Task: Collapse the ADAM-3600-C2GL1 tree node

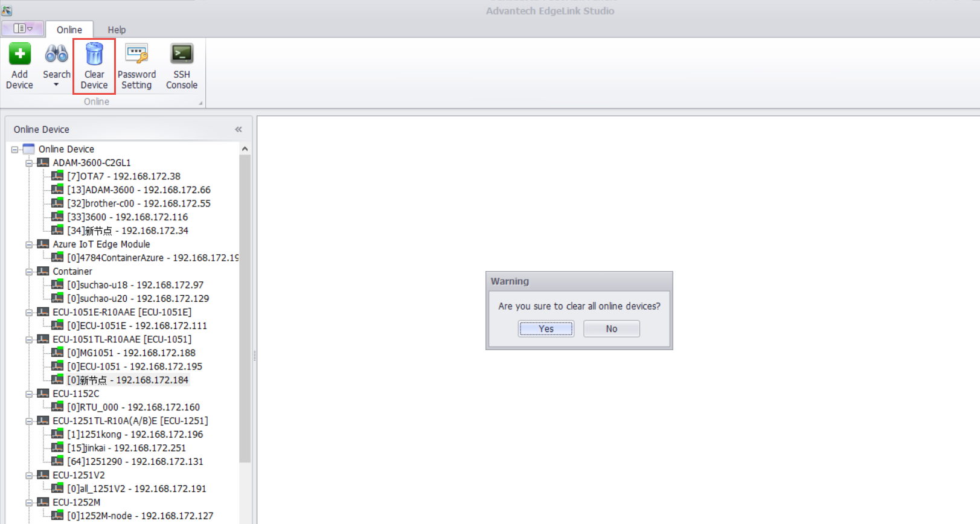Action: 29,163
